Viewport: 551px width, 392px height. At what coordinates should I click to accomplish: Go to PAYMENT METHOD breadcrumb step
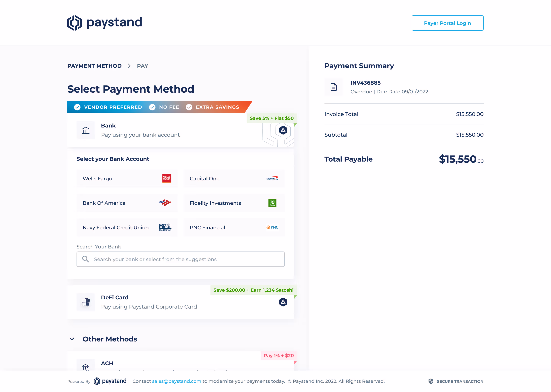[x=94, y=66]
